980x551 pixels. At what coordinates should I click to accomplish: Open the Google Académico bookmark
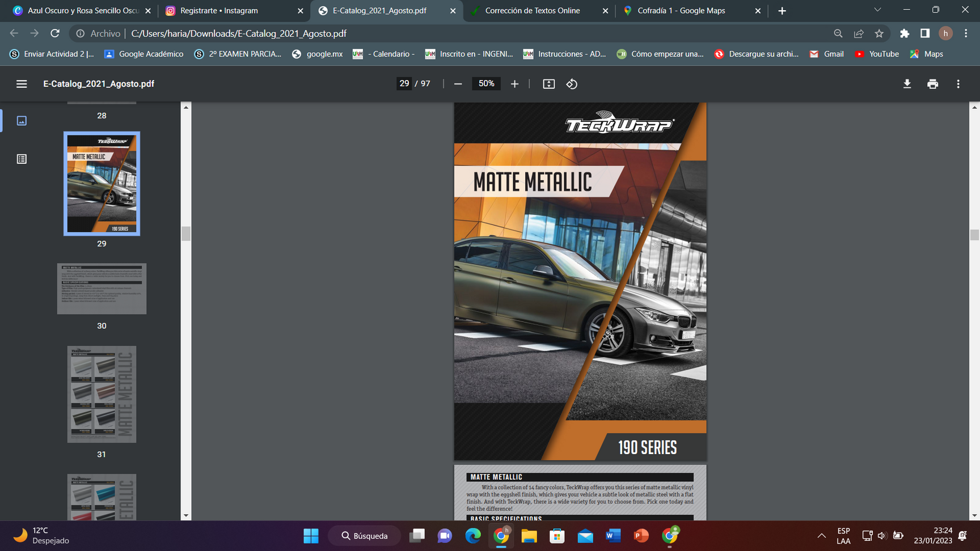click(144, 54)
